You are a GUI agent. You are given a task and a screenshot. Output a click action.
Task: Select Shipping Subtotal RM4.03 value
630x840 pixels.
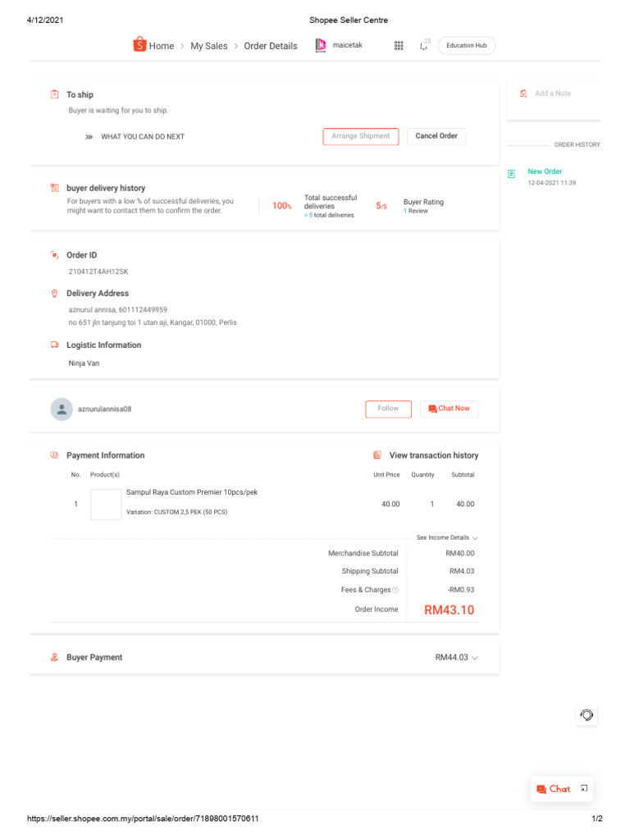pyautogui.click(x=462, y=571)
